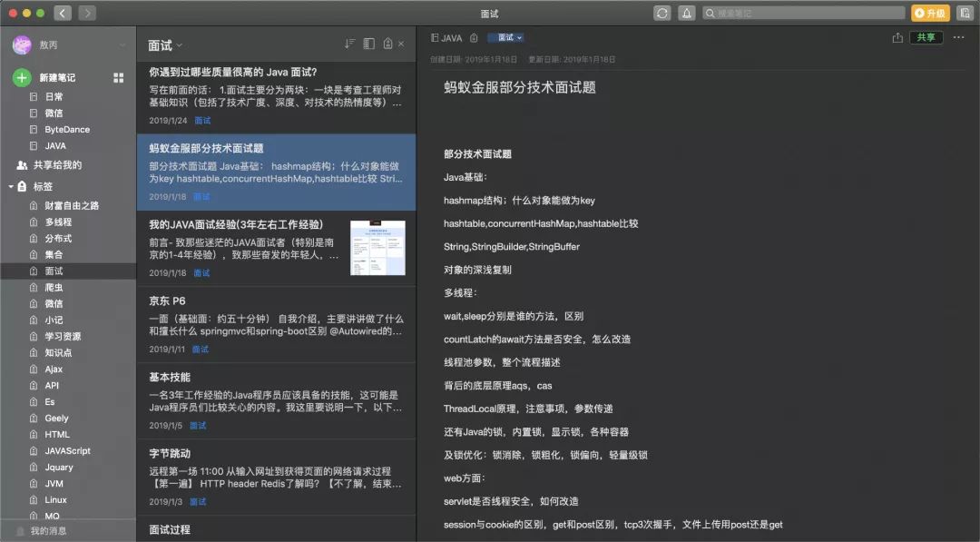Click the tag icon next to JAVA header
This screenshot has height=542, width=980.
pos(474,38)
